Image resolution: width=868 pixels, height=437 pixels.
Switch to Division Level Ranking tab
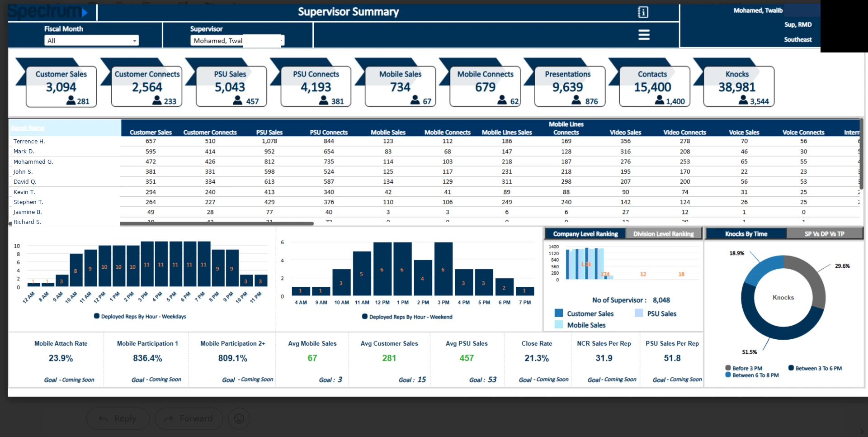click(x=663, y=234)
